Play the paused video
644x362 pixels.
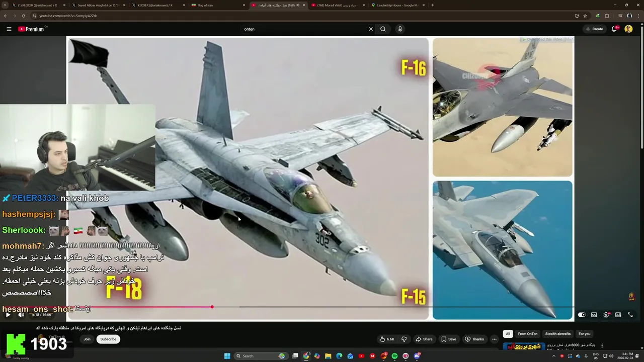click(8, 315)
